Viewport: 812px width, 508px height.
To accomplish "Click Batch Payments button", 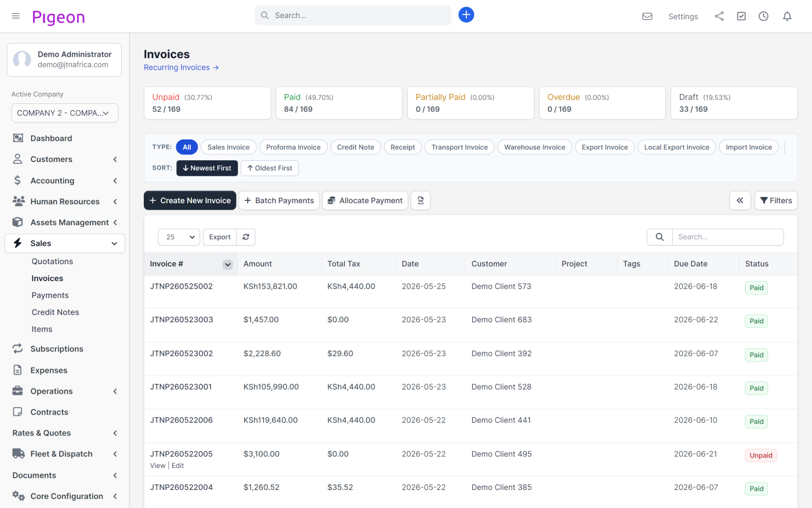I will pyautogui.click(x=279, y=200).
